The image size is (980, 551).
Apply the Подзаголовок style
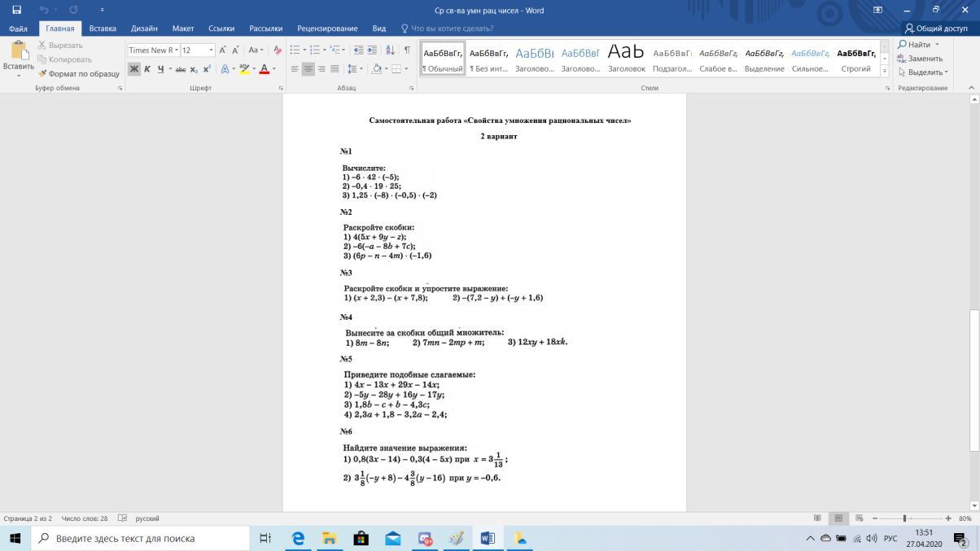pyautogui.click(x=672, y=58)
